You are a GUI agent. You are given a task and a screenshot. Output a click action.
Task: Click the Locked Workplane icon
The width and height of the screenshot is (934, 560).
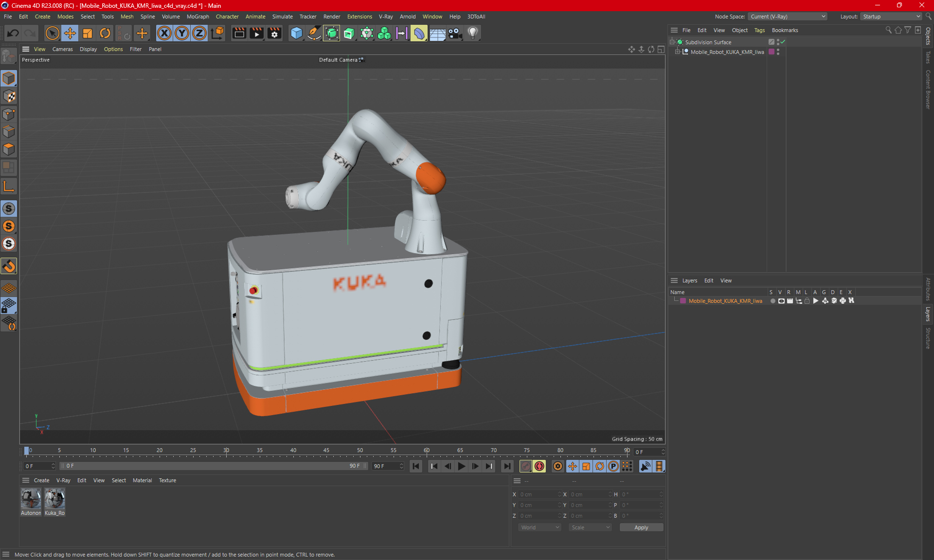pyautogui.click(x=9, y=306)
